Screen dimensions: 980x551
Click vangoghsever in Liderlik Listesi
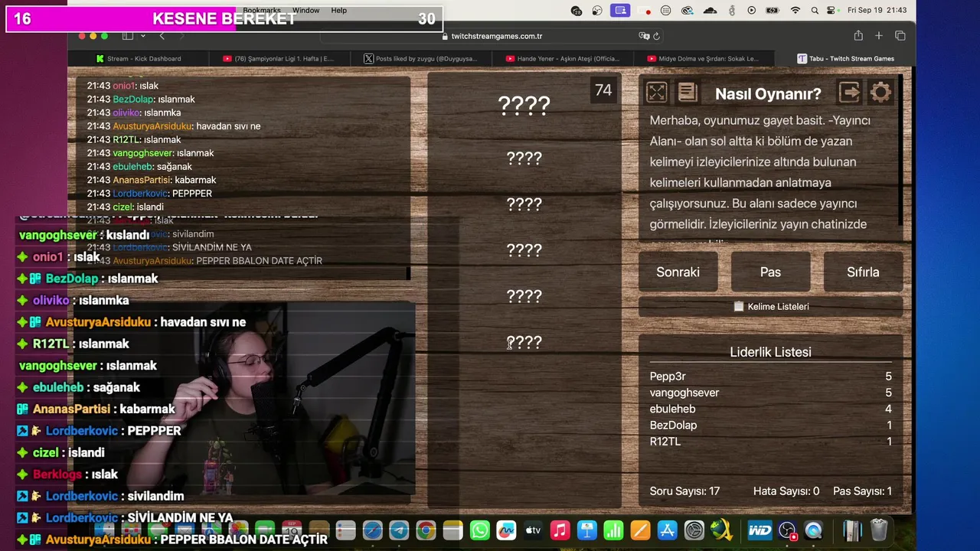tap(684, 393)
